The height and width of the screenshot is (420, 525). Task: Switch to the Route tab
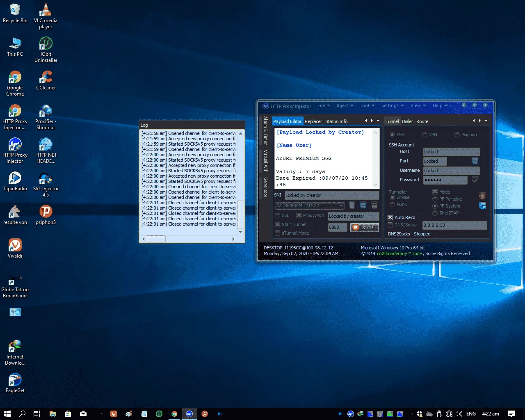422,121
